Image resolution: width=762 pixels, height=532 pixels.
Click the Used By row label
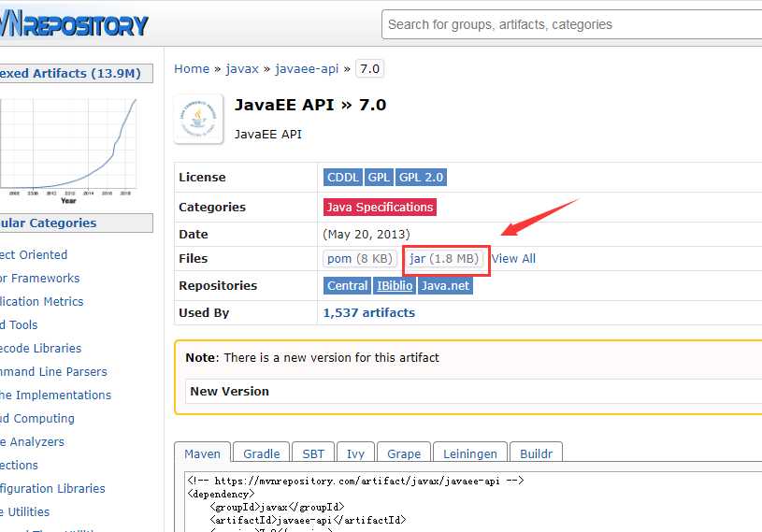(x=204, y=313)
